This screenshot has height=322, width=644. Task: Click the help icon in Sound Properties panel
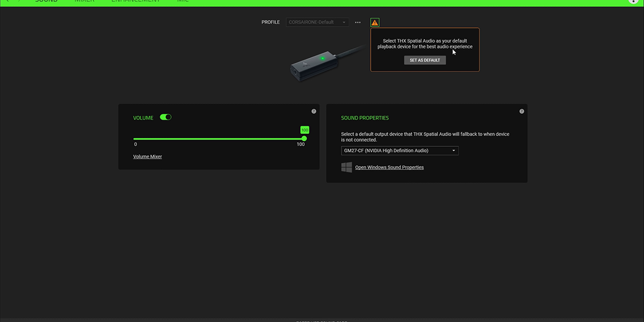(x=522, y=111)
